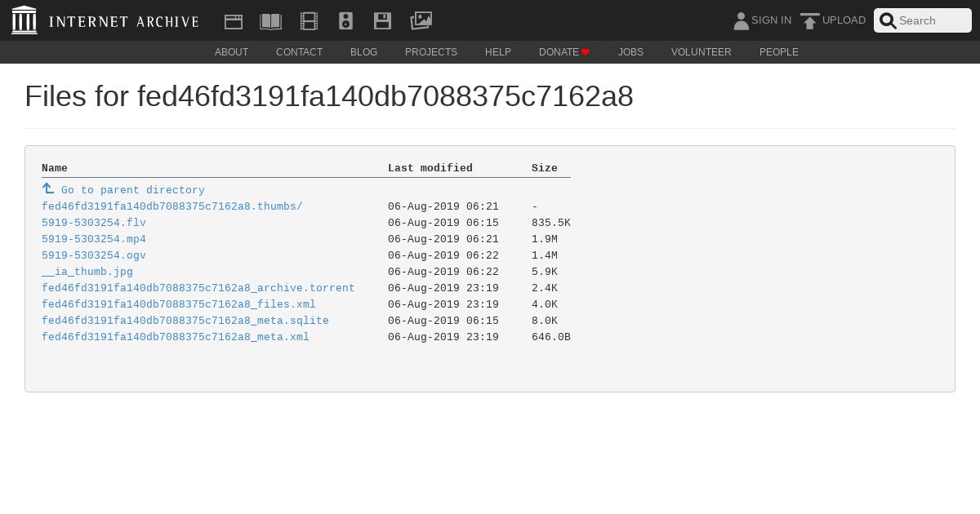Select the date in the _archive.torrent row
980x514 pixels.
click(443, 288)
